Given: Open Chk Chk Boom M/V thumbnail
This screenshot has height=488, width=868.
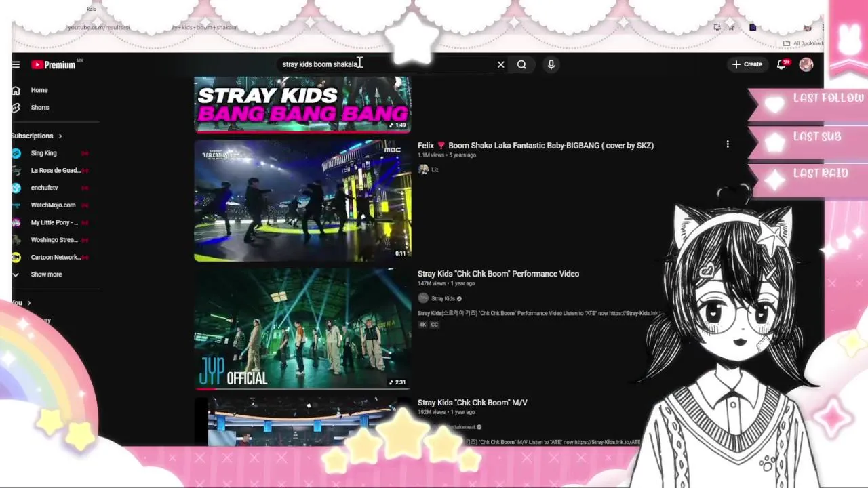Looking at the screenshot, I should [x=302, y=422].
